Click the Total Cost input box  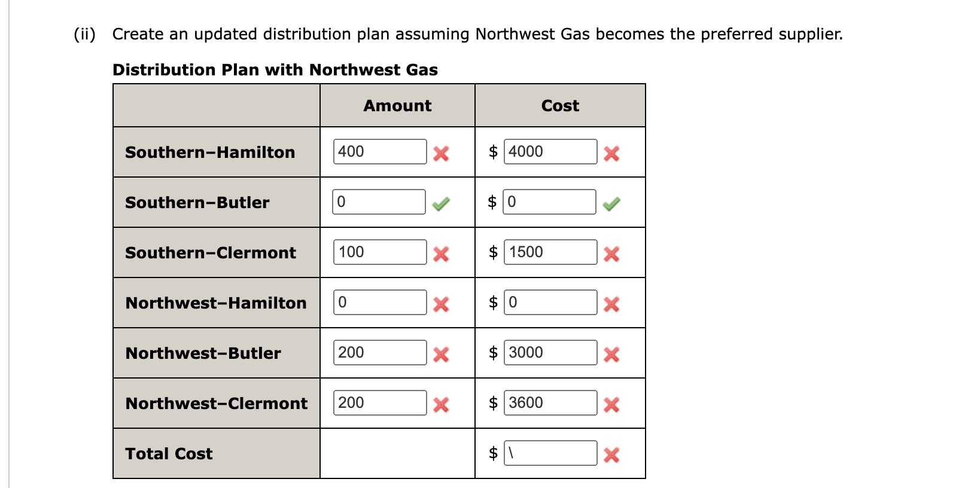pos(550,453)
